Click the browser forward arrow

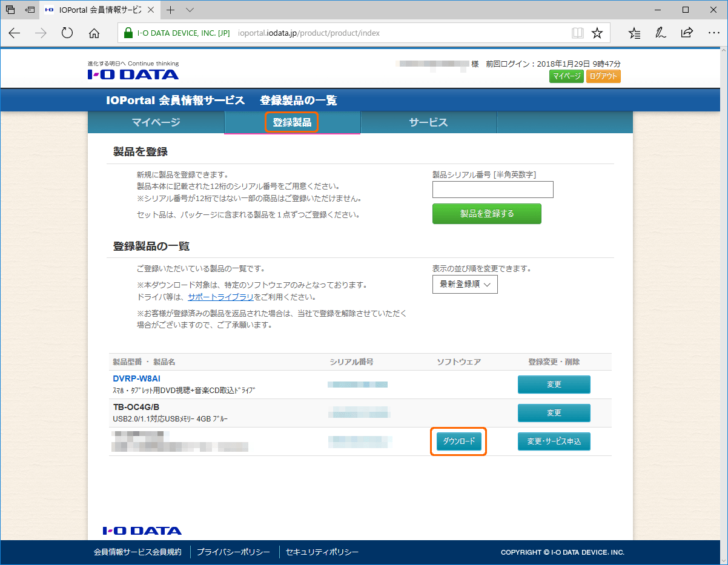coord(41,33)
